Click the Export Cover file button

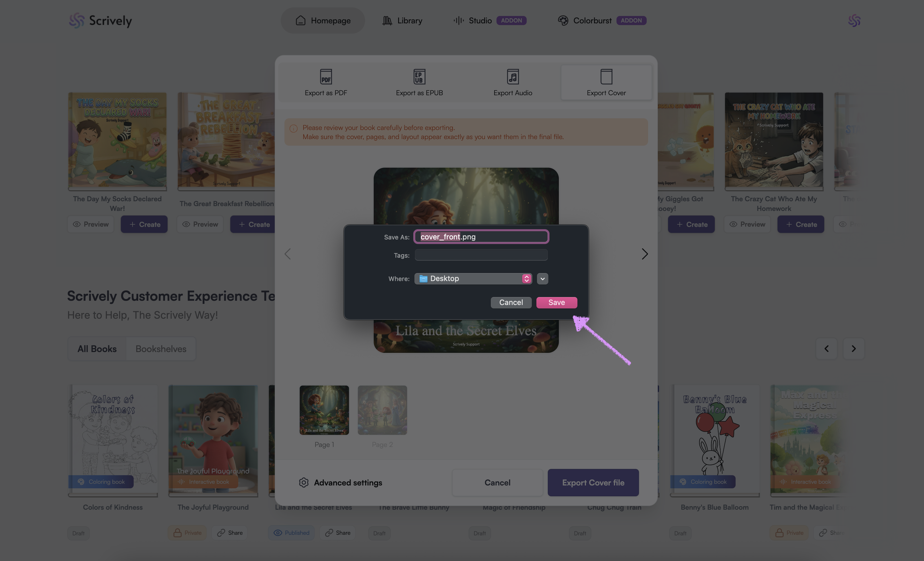pyautogui.click(x=593, y=483)
